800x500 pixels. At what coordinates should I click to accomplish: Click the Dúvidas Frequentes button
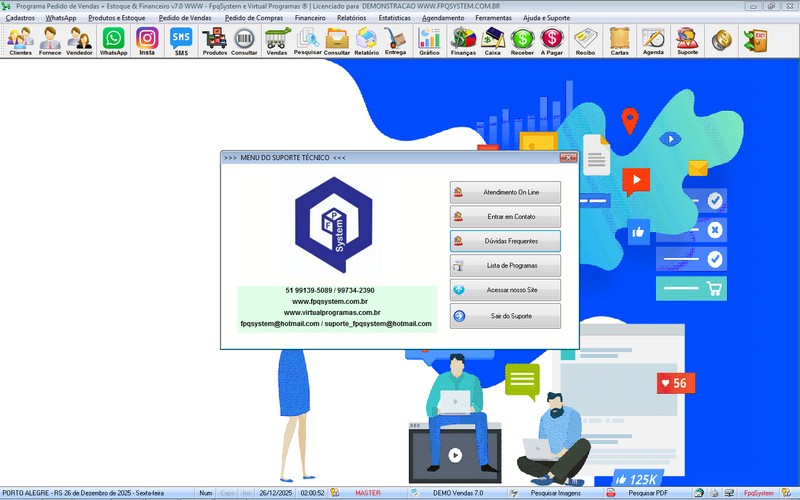click(505, 241)
